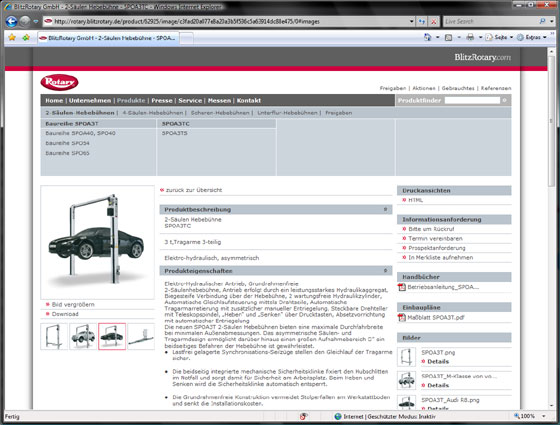
Task: Open the address bar history dropdown
Action: tap(412, 21)
